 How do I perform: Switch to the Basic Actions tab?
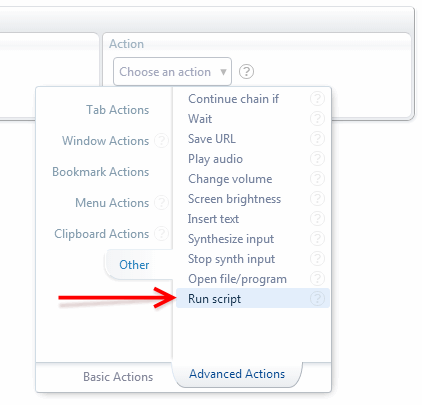pos(118,377)
